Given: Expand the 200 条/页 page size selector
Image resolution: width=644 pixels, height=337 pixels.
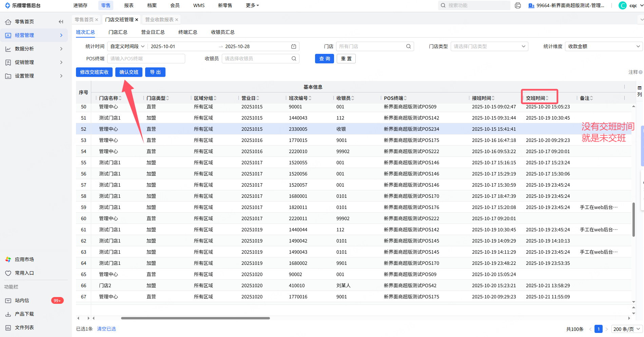Looking at the screenshot, I should coord(626,329).
